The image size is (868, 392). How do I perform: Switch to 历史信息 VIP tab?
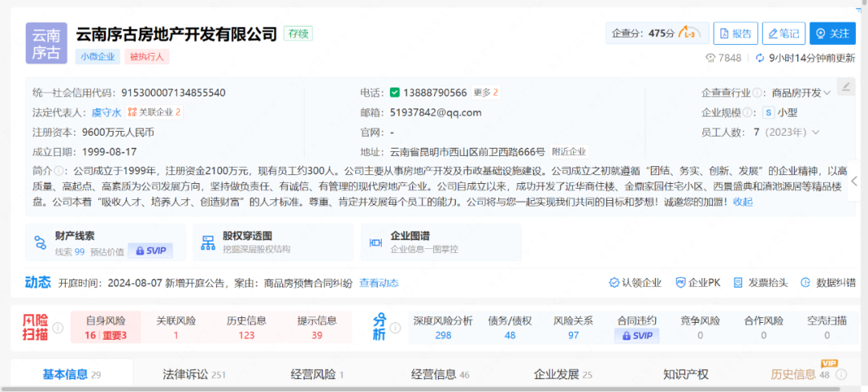pos(800,375)
